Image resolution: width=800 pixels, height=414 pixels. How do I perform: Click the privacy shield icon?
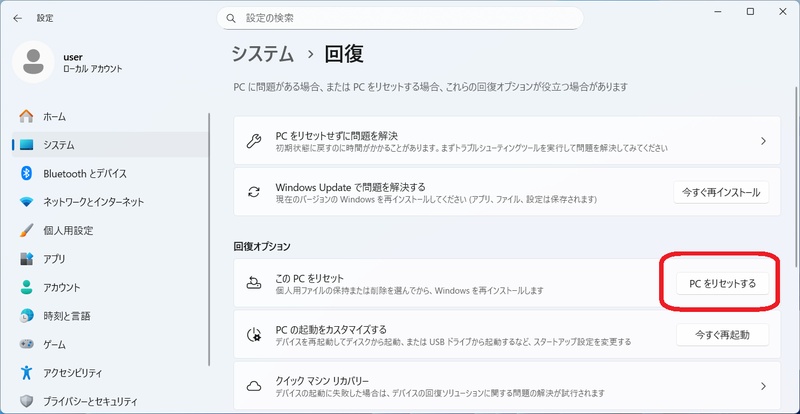[x=27, y=401]
